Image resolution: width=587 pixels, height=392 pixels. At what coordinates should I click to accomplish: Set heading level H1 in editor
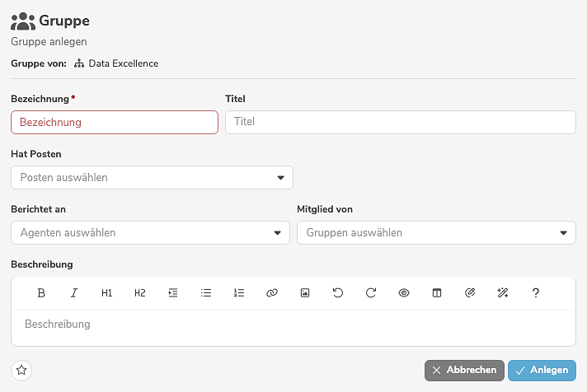click(107, 292)
